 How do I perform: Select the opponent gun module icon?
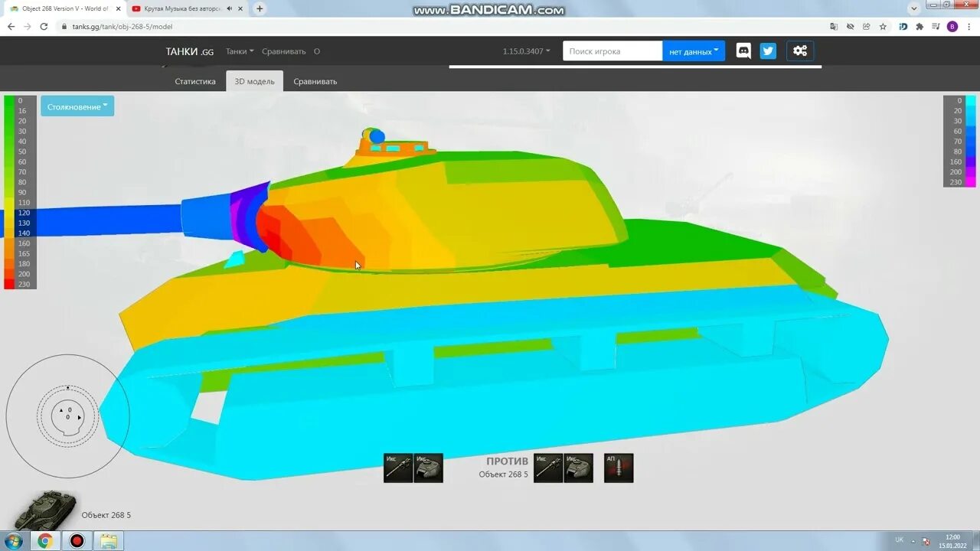(x=548, y=468)
